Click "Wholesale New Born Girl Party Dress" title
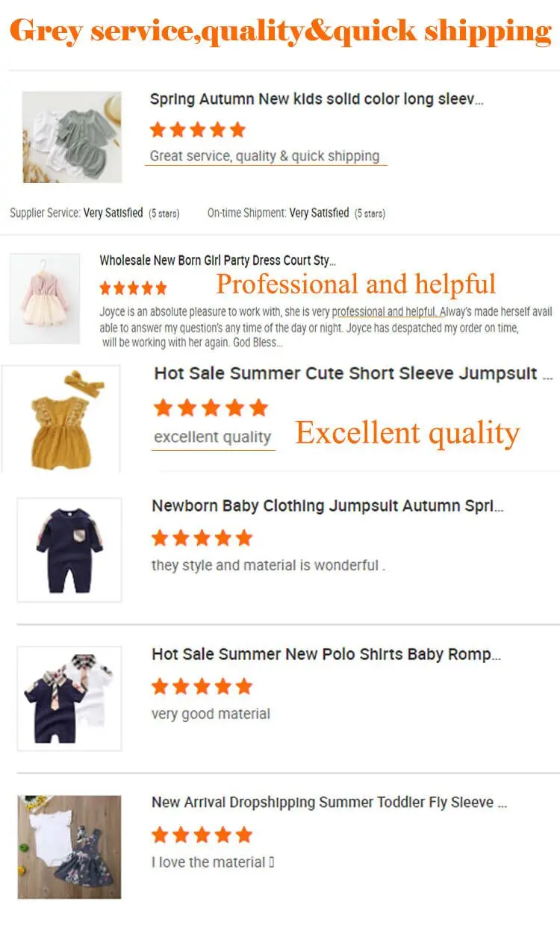Image resolution: width=560 pixels, height=934 pixels. (217, 261)
